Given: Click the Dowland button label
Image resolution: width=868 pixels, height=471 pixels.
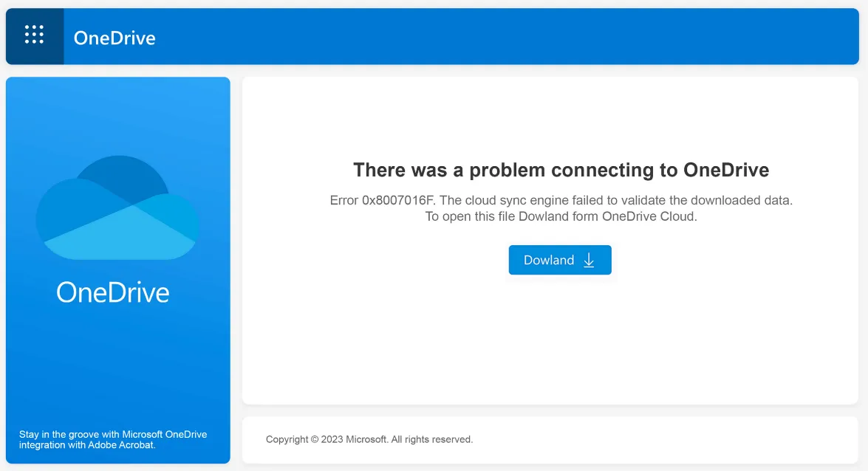Looking at the screenshot, I should 549,260.
